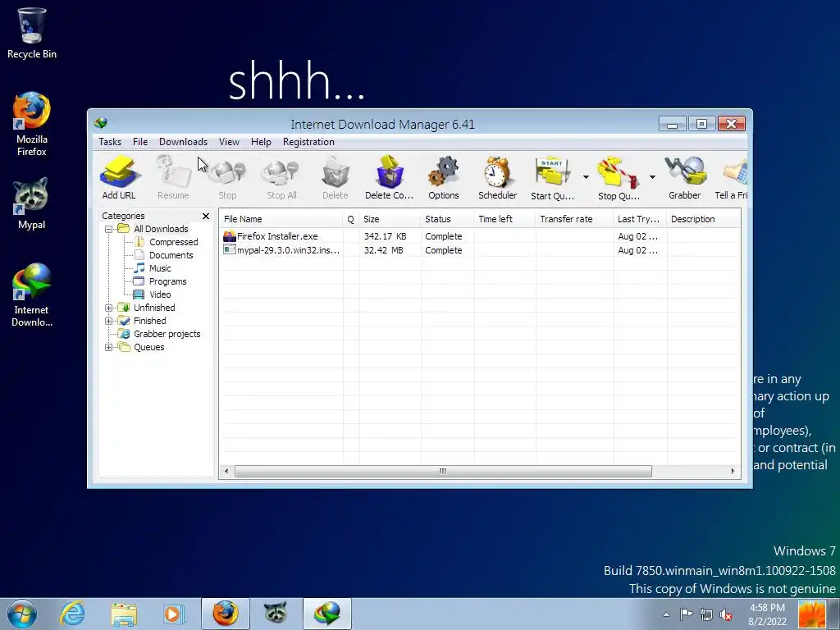This screenshot has height=630, width=840.
Task: Select the Mypal desktop shortcut
Action: (x=31, y=203)
